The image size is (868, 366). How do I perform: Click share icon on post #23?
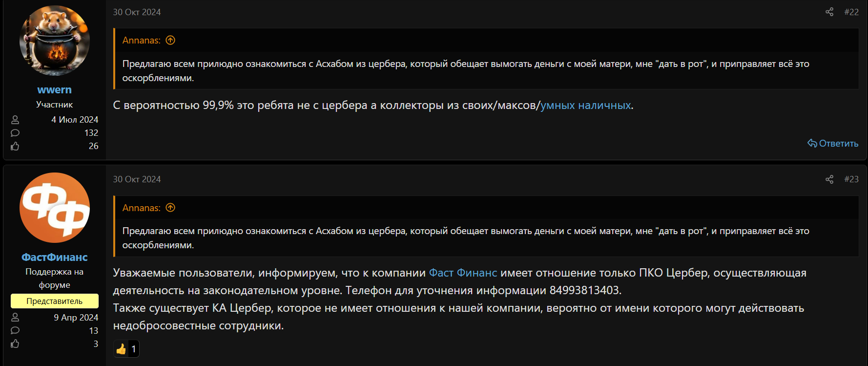(x=829, y=179)
